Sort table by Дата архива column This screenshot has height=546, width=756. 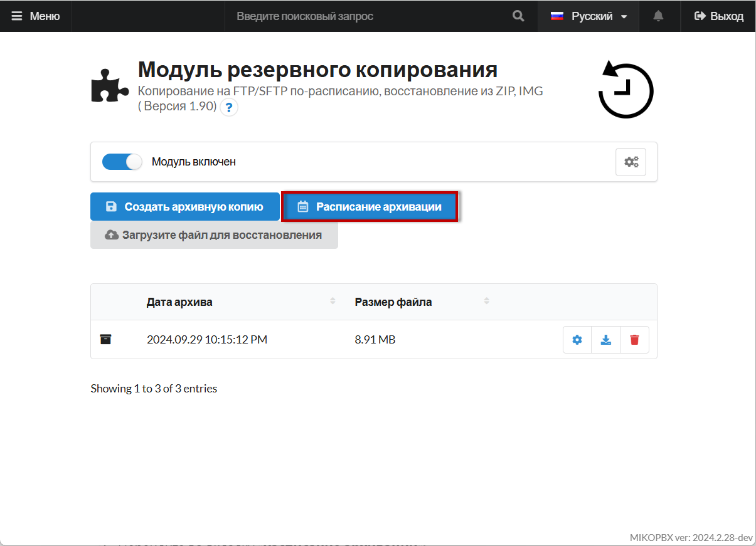click(179, 302)
